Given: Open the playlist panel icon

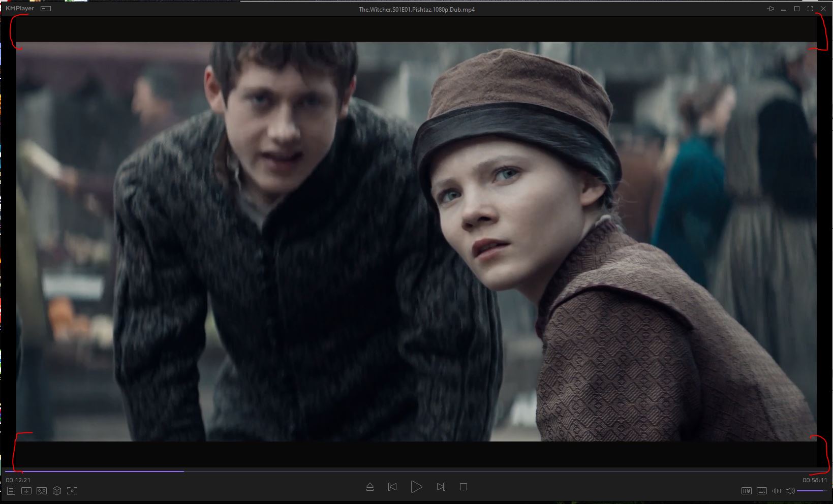Looking at the screenshot, I should [11, 491].
